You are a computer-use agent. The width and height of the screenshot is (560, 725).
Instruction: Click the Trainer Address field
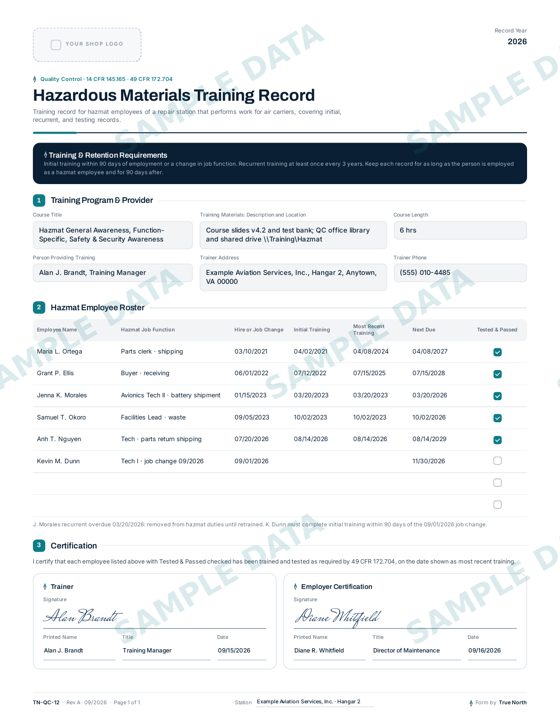pyautogui.click(x=293, y=277)
